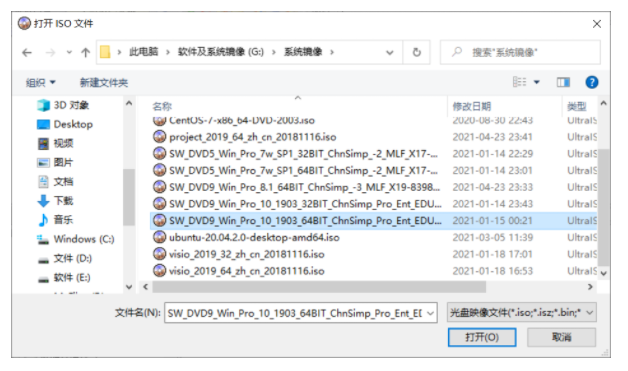Screen dimensions: 628x371
Task: Select SW_DVD9 Win Pro 8.1 64BIT iso icon
Action: tap(159, 187)
